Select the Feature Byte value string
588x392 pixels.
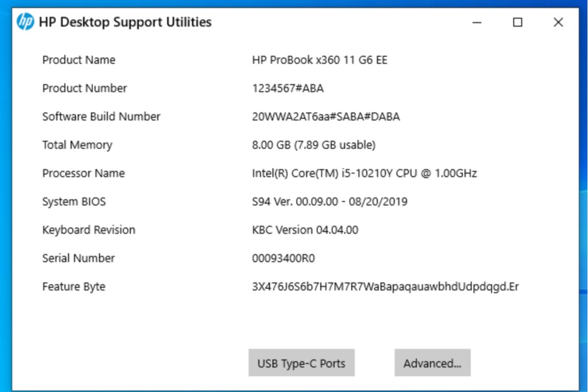point(385,286)
